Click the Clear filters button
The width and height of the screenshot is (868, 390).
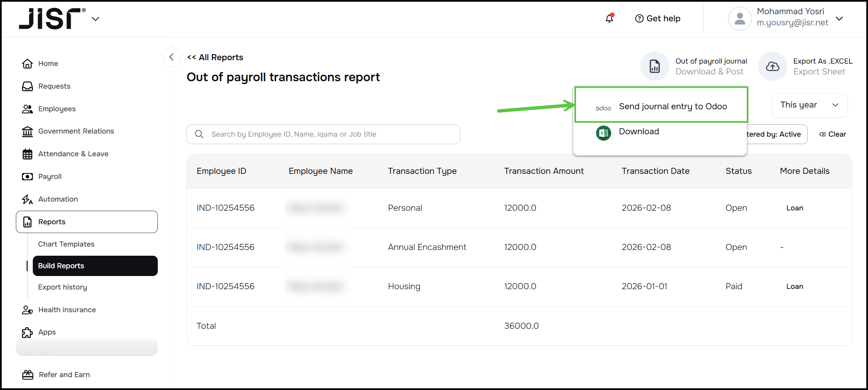[x=833, y=134]
